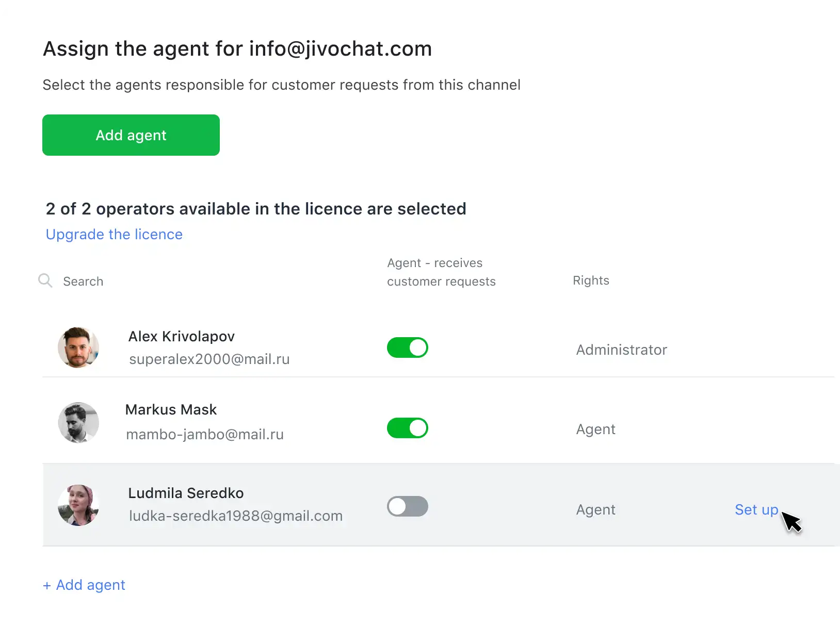Click Set up for Ludmila Seredko
Screen dimensions: 840x629
(x=756, y=510)
